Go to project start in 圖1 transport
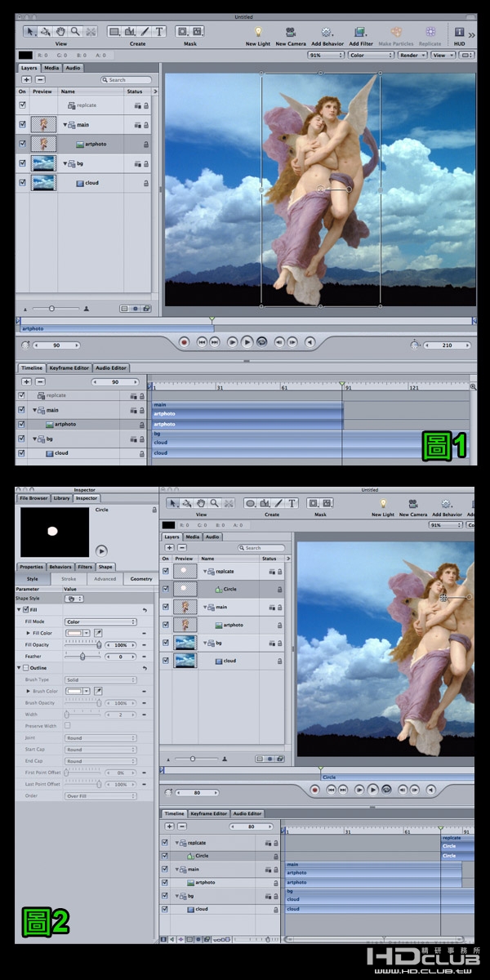This screenshot has height=980, width=490. point(202,342)
